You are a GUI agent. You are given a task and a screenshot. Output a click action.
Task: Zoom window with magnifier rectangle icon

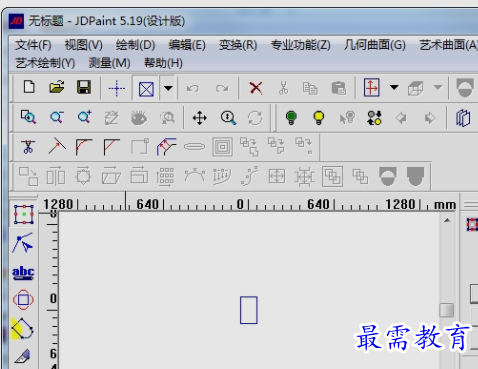click(28, 117)
